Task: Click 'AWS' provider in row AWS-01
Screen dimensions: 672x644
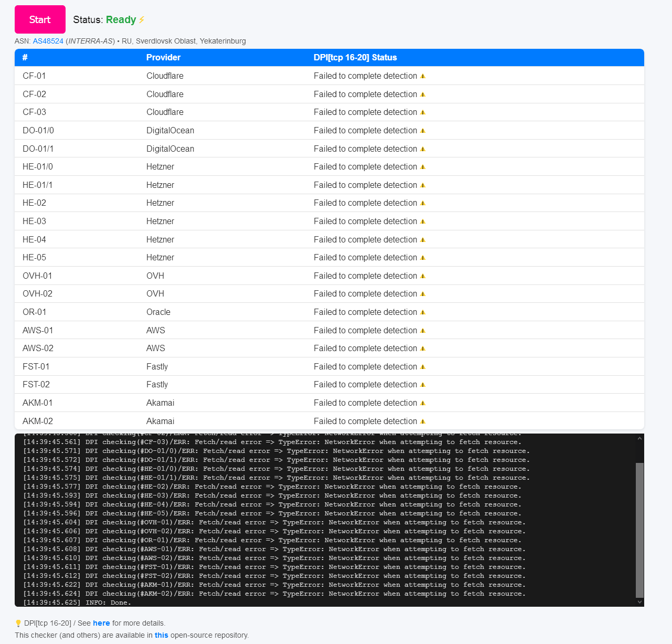Action: 156,331
